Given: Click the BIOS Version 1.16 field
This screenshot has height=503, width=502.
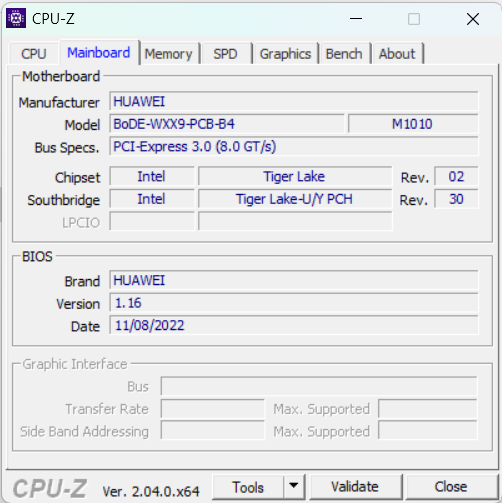Looking at the screenshot, I should [x=294, y=303].
